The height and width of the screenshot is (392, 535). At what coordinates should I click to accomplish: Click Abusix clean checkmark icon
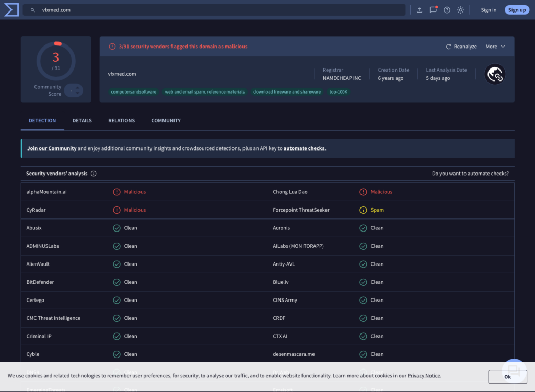(x=117, y=228)
